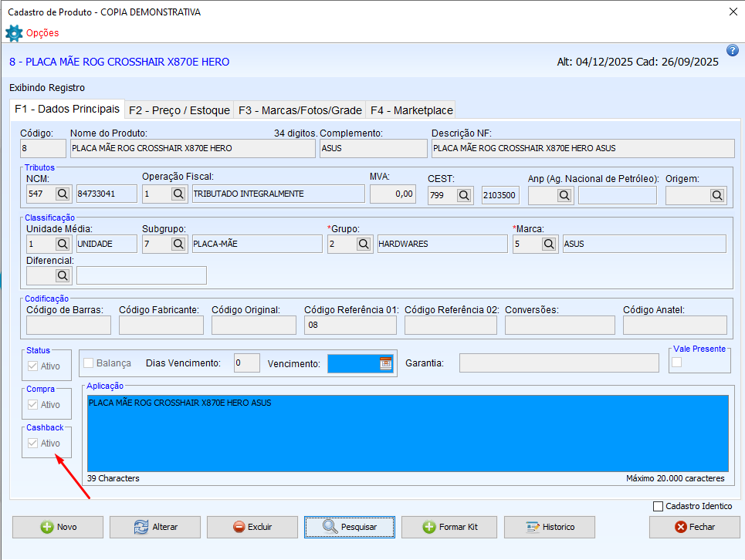Check the Balança checkbox
The height and width of the screenshot is (560, 745).
[x=89, y=363]
